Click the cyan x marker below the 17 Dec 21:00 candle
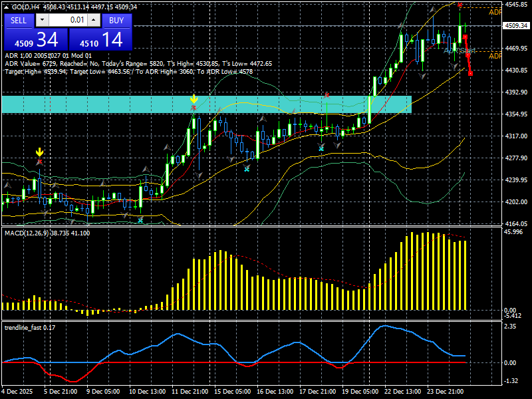Screen dimensions: 532x399 coord(321,148)
